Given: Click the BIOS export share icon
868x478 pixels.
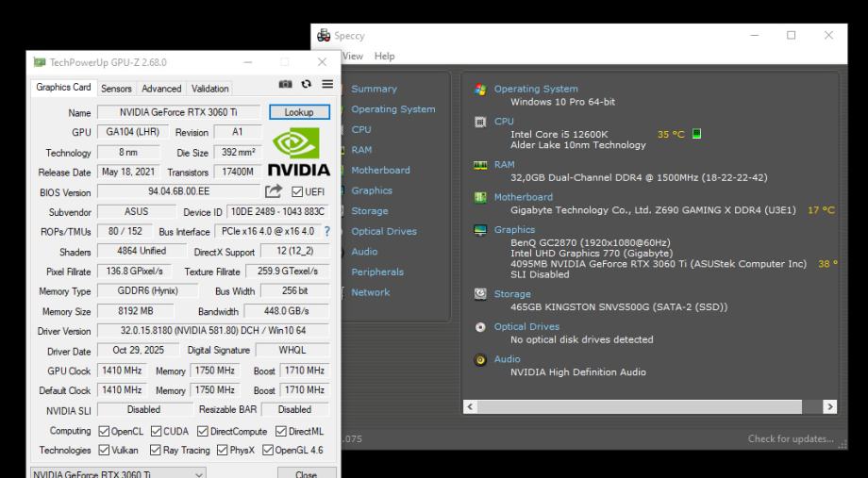Looking at the screenshot, I should [x=274, y=191].
